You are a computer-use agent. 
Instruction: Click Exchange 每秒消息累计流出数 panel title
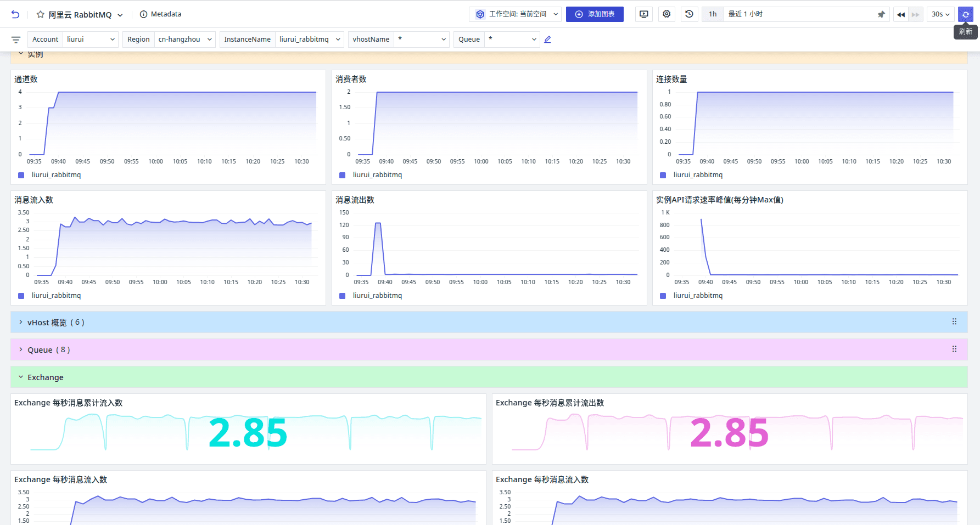(550, 403)
